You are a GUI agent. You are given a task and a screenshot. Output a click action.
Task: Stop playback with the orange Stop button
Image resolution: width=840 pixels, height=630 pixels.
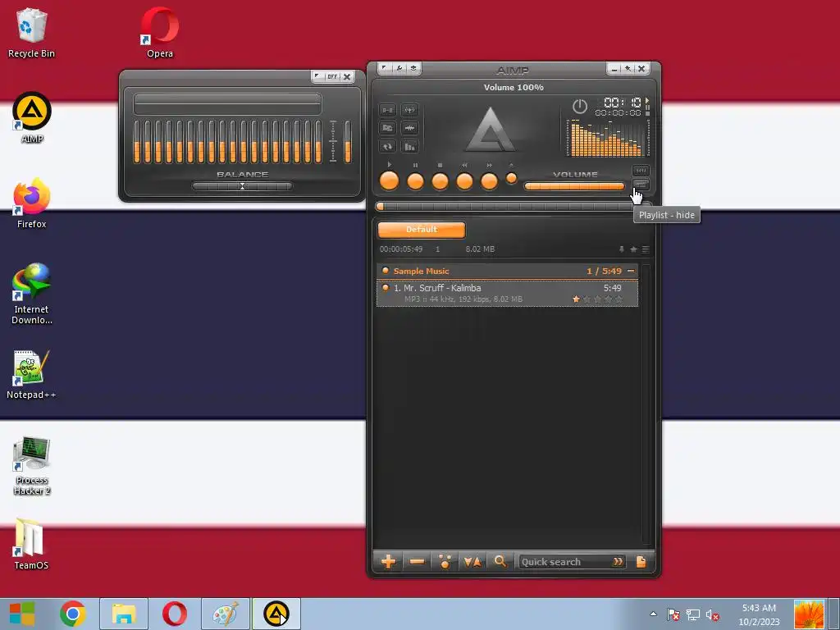[x=440, y=181]
